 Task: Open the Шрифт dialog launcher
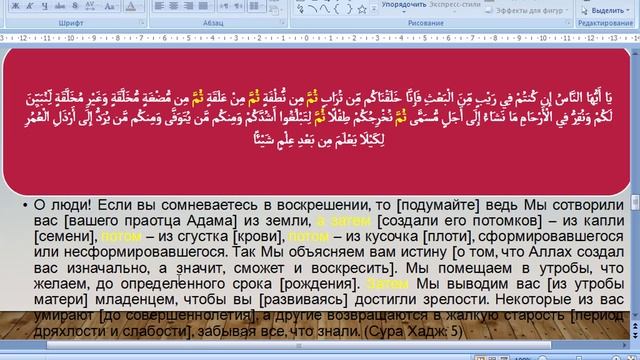[142, 23]
